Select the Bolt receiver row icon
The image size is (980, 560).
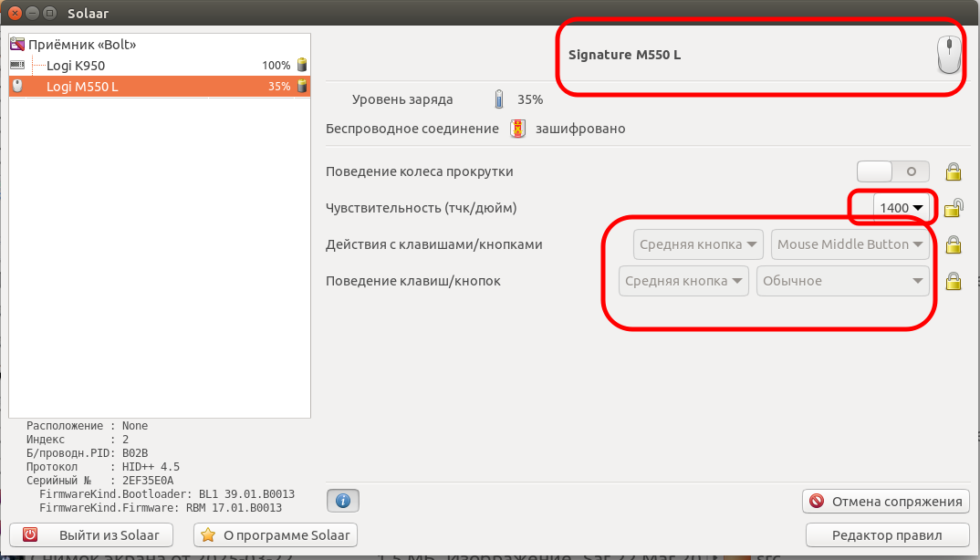(x=17, y=45)
